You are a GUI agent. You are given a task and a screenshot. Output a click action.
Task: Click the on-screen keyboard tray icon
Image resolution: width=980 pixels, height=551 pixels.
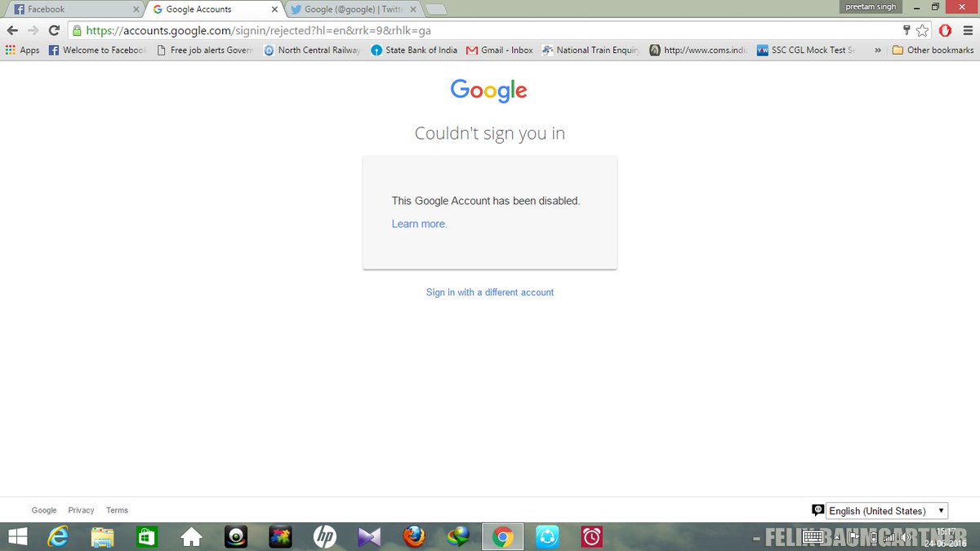812,537
